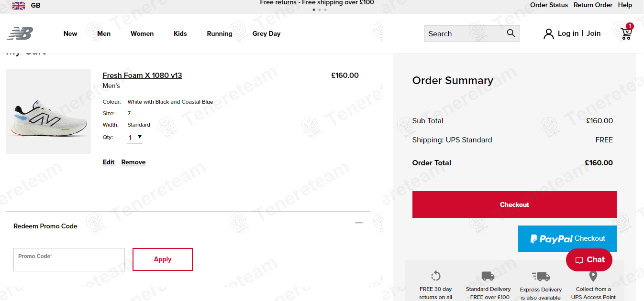Click the PayPal Checkout button

(x=567, y=239)
